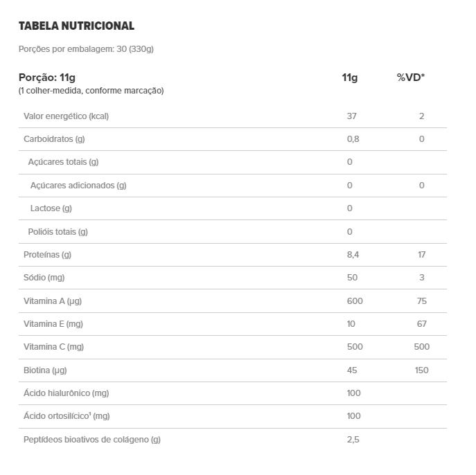Image resolution: width=476 pixels, height=475 pixels.
Task: Click the Porção: 11g label
Action: 47,78
